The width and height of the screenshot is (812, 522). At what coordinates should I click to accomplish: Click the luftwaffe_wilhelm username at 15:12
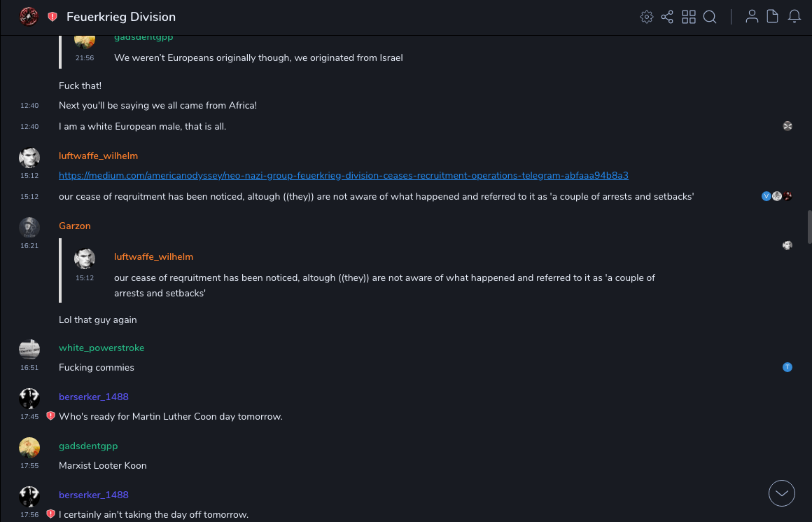pos(98,156)
